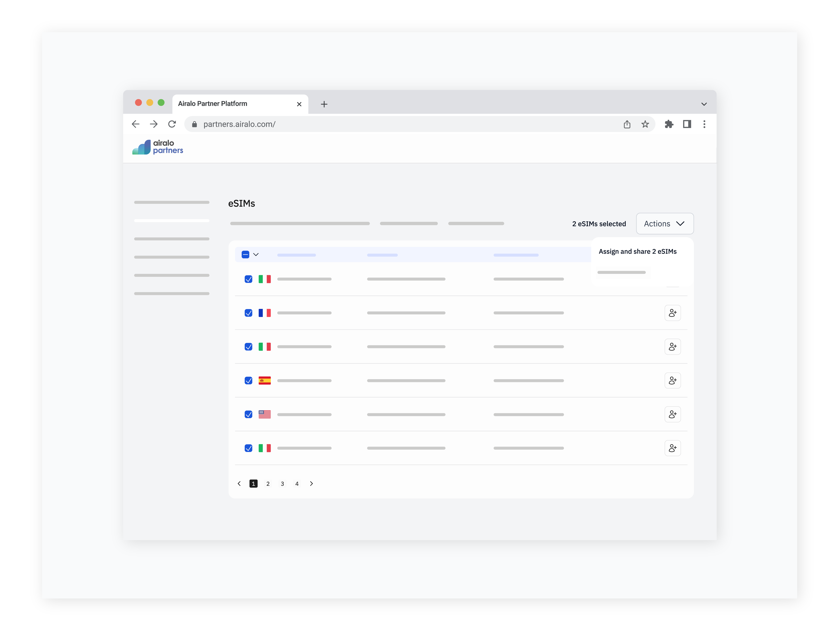Expand the chevron beside select-all checkbox

tap(256, 254)
